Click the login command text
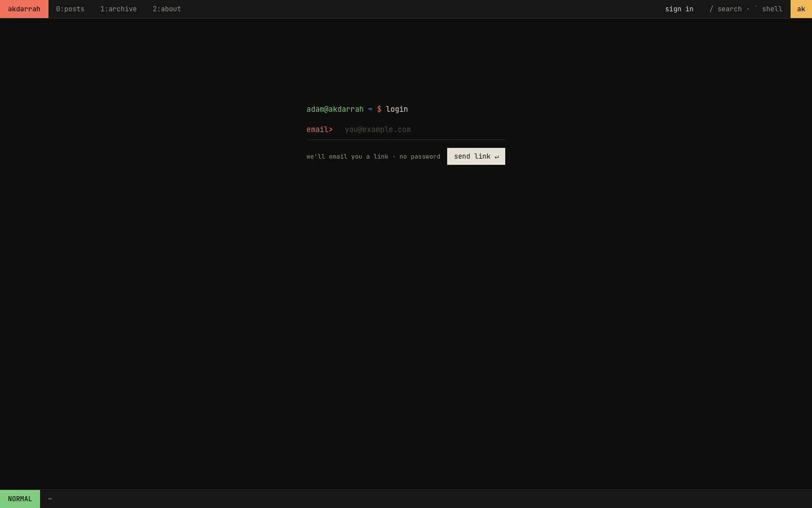 pyautogui.click(x=397, y=110)
